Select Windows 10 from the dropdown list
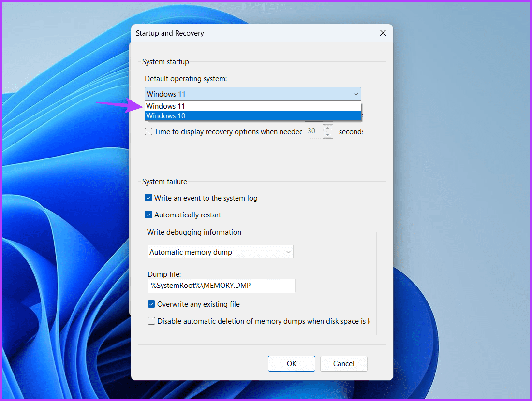Screen dimensions: 532x401 (x=253, y=115)
